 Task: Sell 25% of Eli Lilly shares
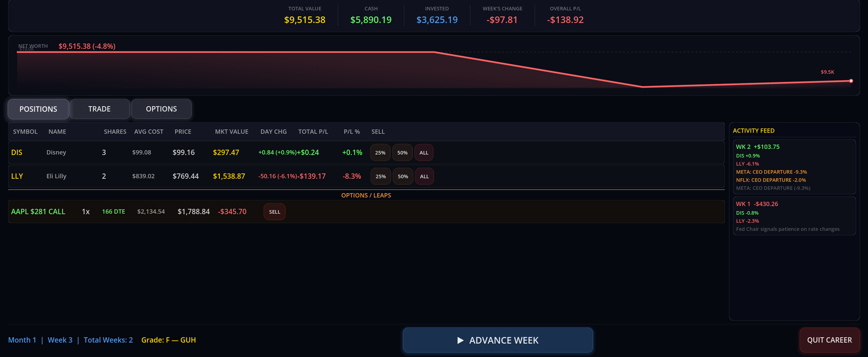(381, 176)
